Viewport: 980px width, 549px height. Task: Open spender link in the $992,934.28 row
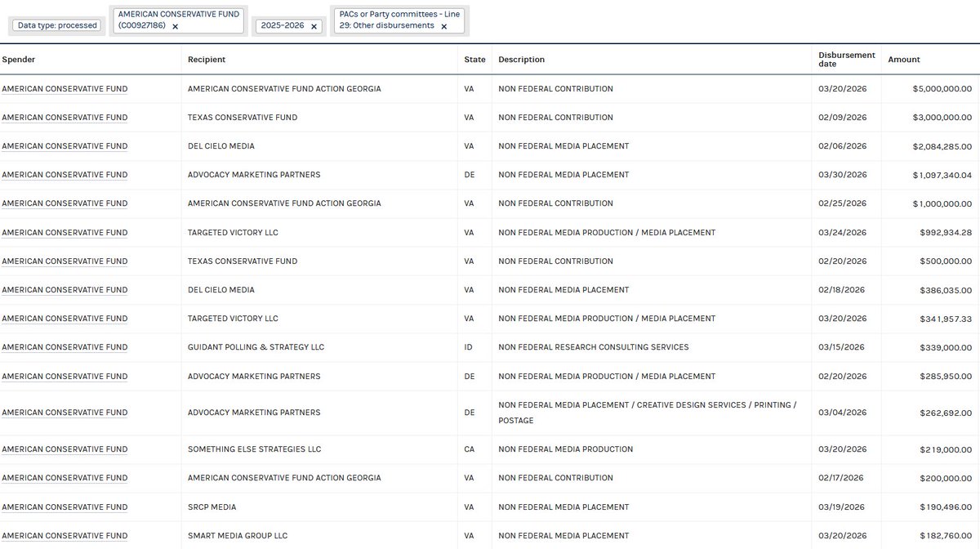pos(65,232)
